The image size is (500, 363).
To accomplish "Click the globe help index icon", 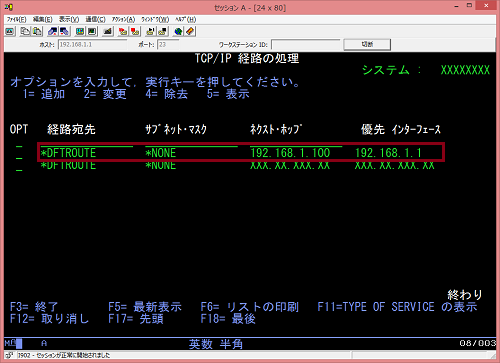I will (x=178, y=31).
